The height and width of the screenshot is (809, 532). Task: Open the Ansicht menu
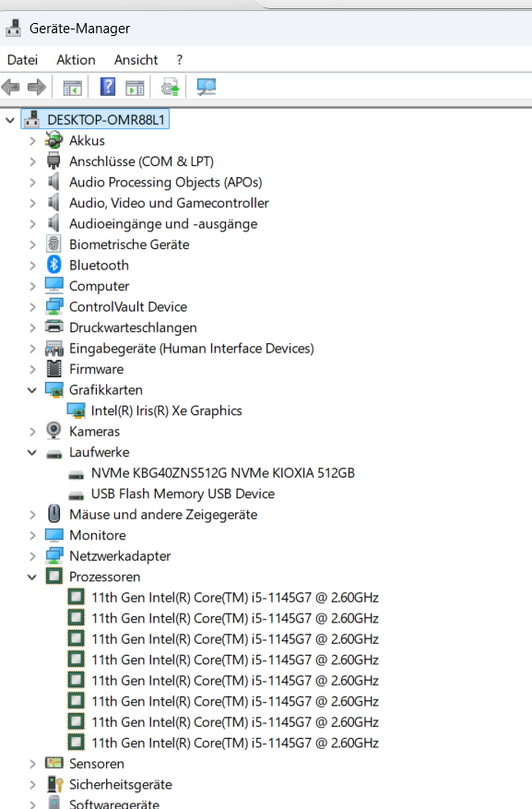point(136,60)
